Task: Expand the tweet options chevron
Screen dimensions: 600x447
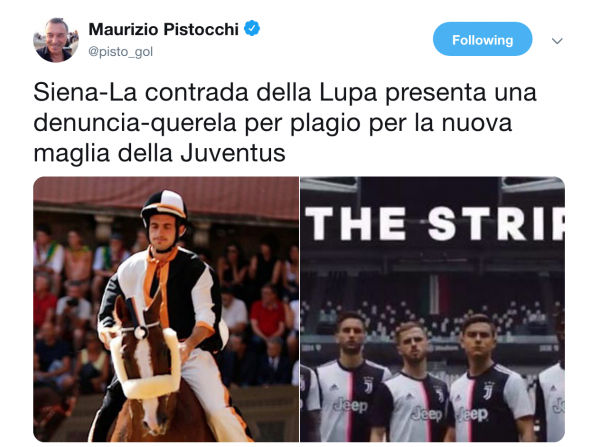Action: [x=557, y=41]
